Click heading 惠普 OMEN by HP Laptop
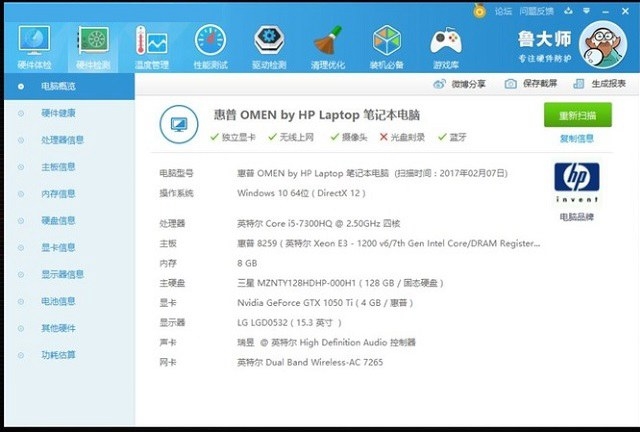This screenshot has width=640, height=432. click(317, 115)
